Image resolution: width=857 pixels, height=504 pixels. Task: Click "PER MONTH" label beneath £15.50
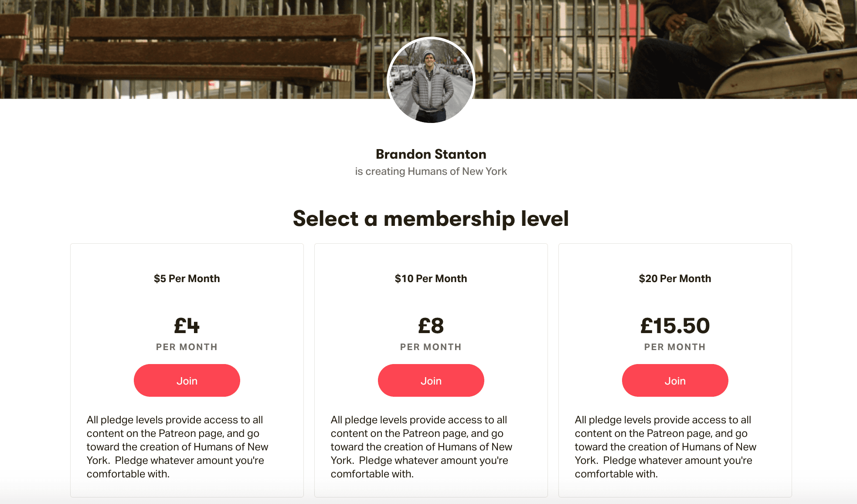675,347
